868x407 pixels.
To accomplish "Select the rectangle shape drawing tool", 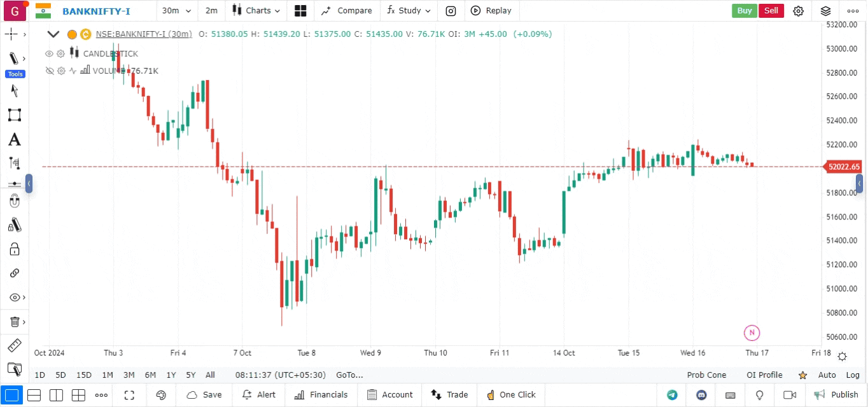I will click(x=14, y=115).
